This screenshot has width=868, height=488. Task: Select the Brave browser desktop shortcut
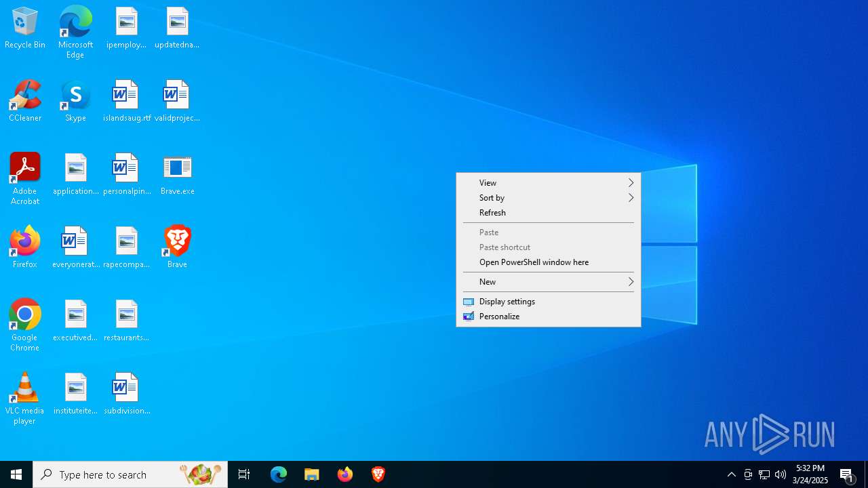tap(177, 248)
